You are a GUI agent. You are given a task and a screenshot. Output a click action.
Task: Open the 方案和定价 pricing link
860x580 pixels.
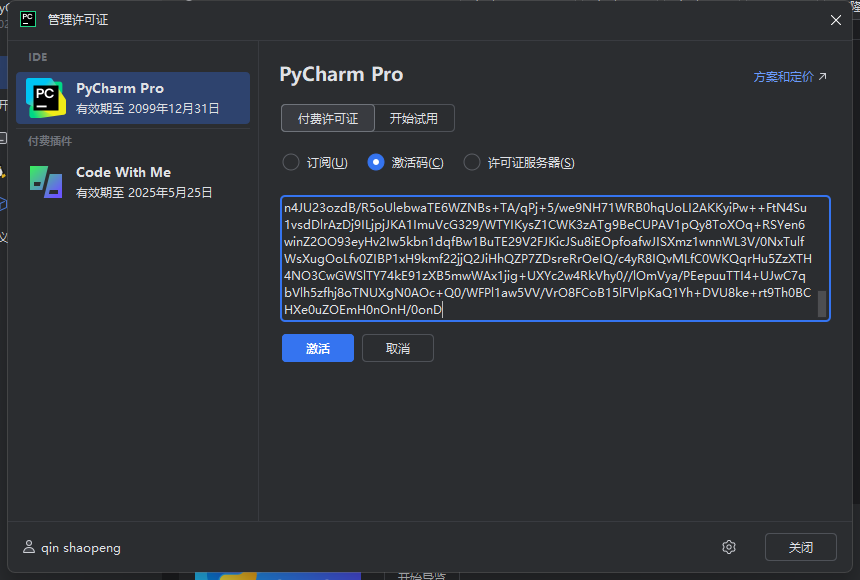790,77
